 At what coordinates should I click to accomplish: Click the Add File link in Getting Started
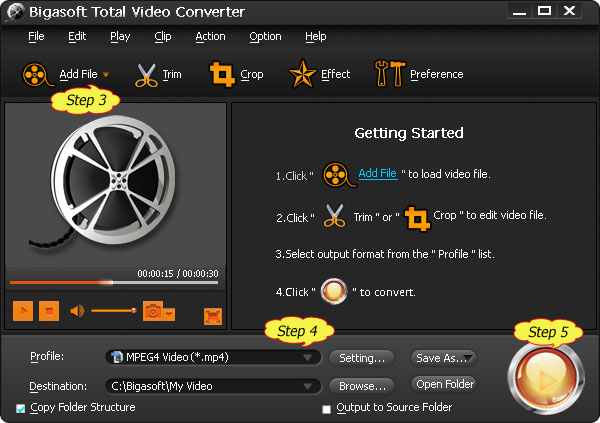377,173
